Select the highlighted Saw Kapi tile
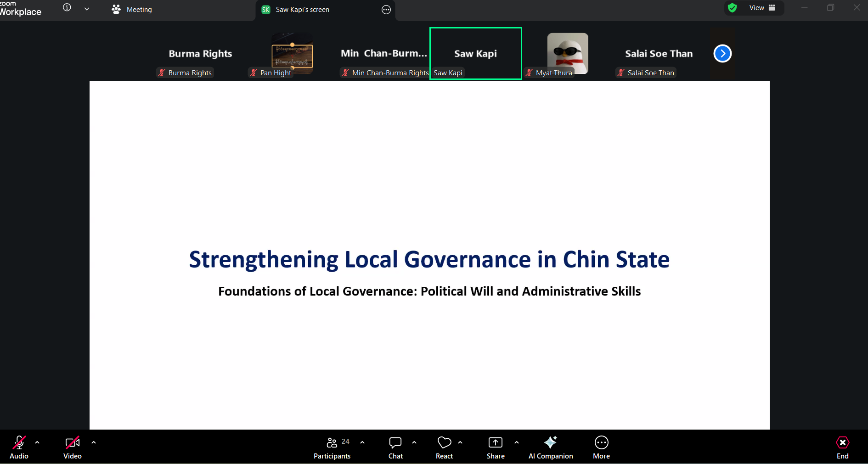Image resolution: width=868 pixels, height=464 pixels. click(476, 54)
